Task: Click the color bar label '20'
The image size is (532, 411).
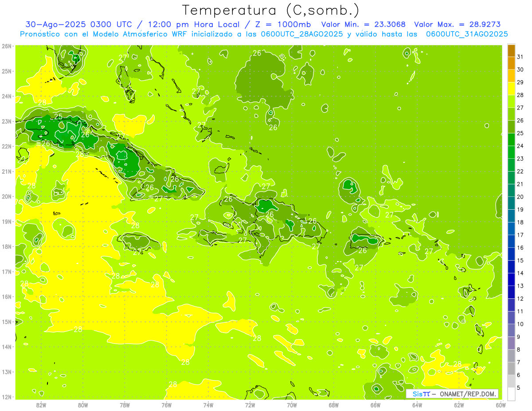Action: tap(520, 197)
